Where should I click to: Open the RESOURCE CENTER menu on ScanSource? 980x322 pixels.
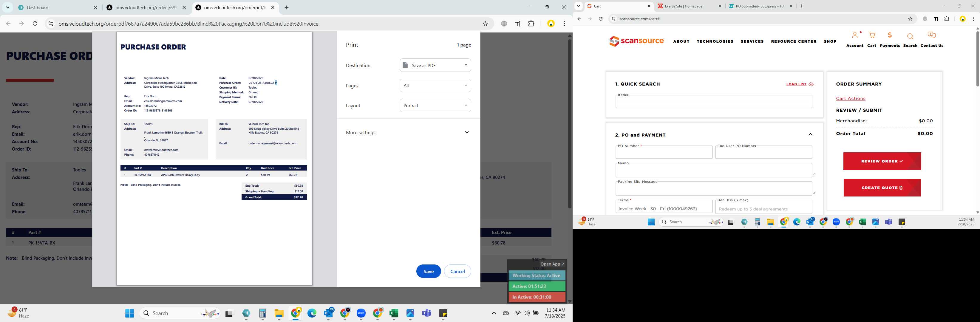(794, 41)
